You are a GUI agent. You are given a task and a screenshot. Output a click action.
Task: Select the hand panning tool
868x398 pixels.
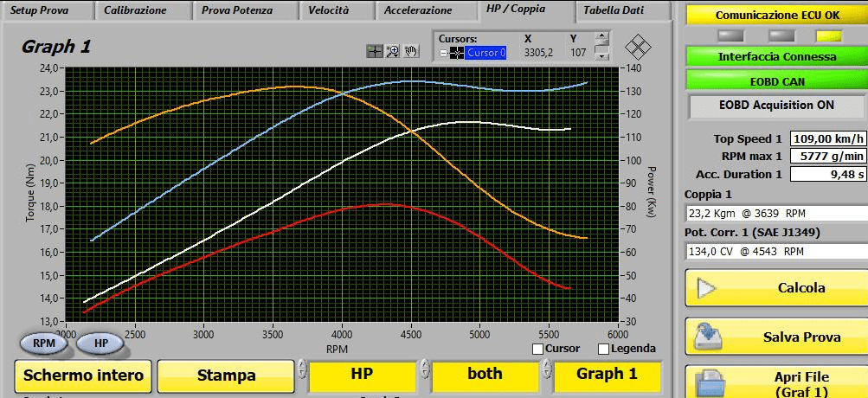[x=410, y=51]
